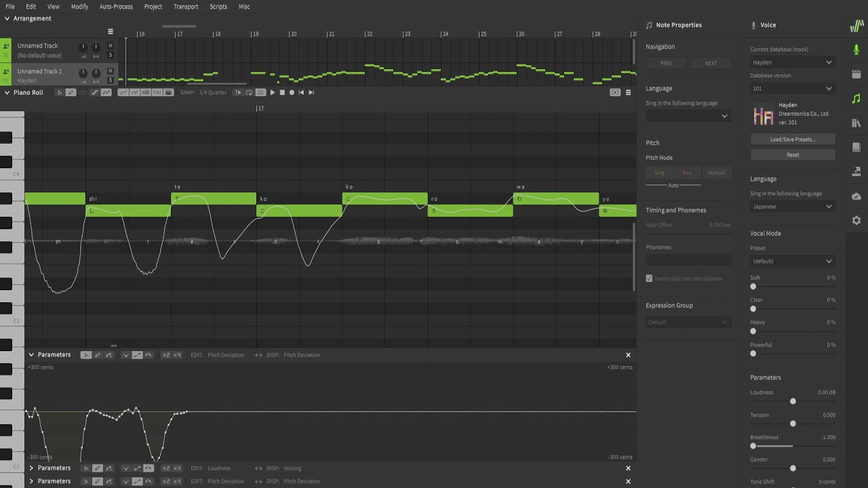Open the Transport menu

(x=186, y=7)
